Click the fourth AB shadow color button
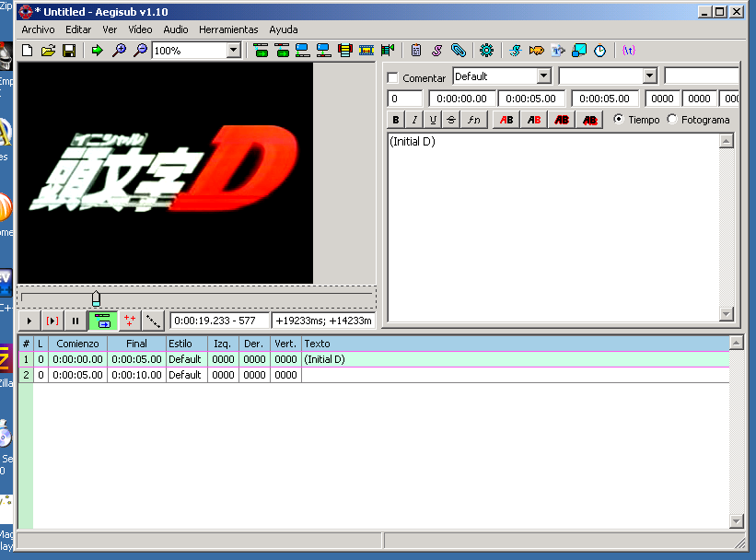The width and height of the screenshot is (756, 560). pos(589,120)
